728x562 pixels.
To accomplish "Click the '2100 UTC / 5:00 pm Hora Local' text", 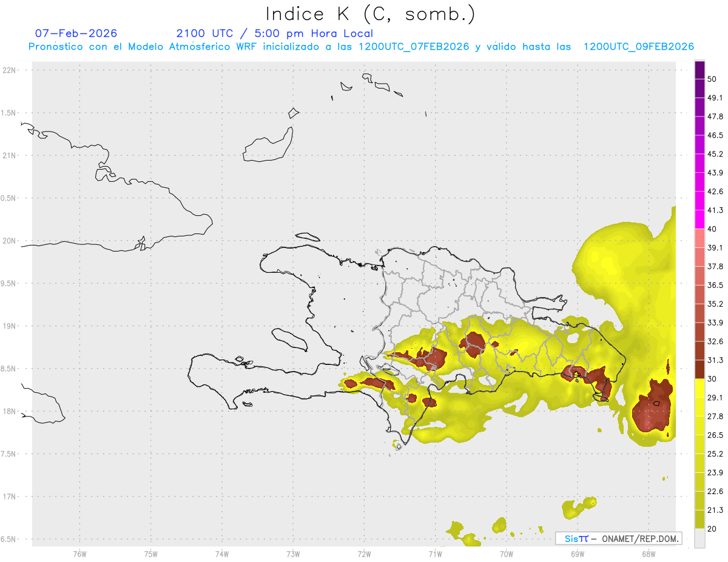I will [x=275, y=33].
